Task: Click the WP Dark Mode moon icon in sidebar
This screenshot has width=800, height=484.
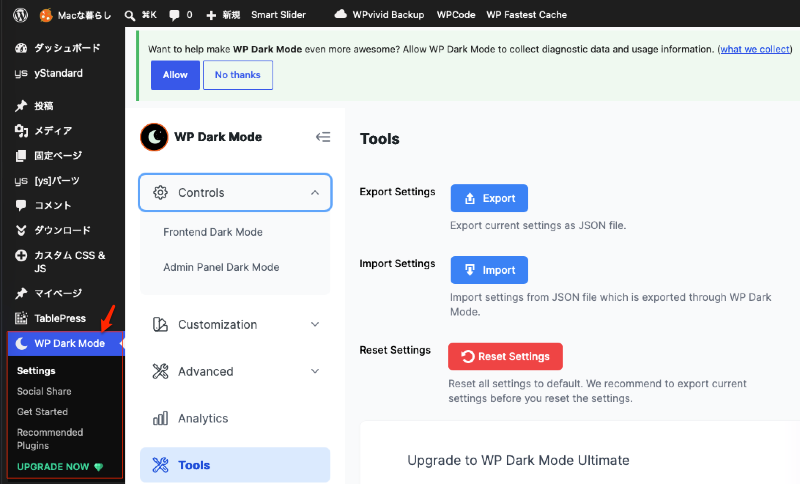Action: pyautogui.click(x=21, y=343)
